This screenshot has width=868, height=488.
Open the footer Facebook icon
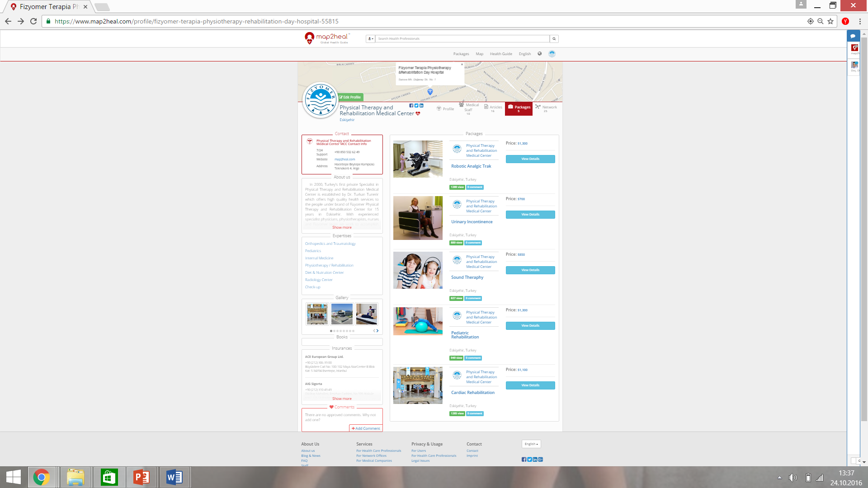tap(524, 460)
